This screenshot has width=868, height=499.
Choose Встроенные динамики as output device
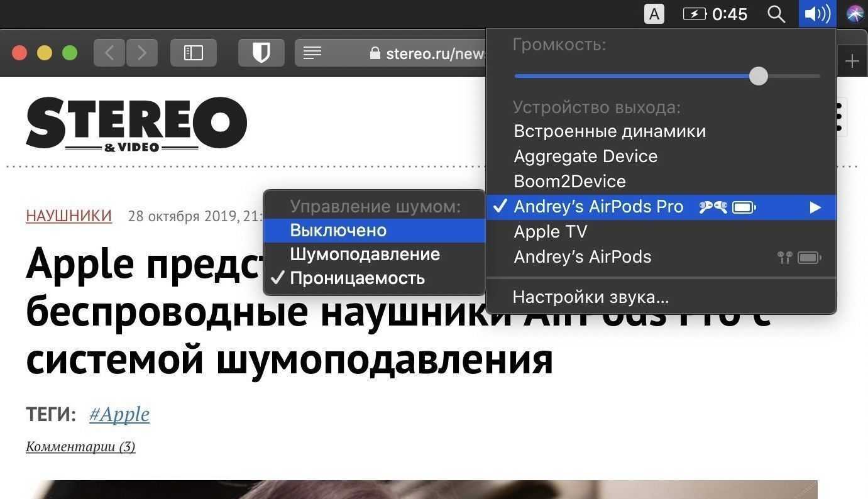click(609, 131)
